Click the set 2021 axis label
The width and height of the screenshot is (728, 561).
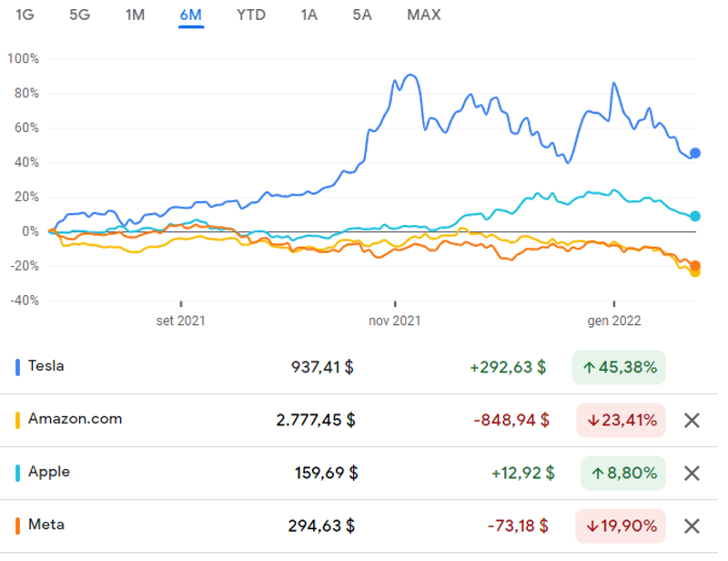180,321
